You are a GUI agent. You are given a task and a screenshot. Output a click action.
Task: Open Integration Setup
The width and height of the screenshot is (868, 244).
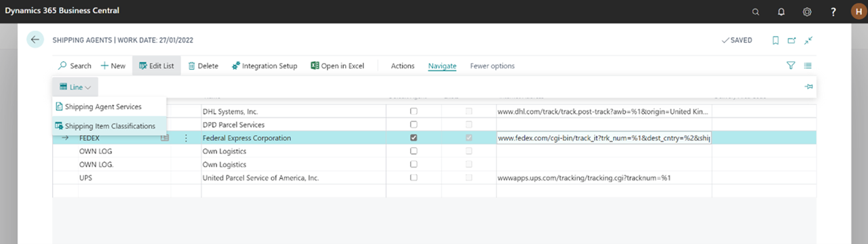click(264, 66)
